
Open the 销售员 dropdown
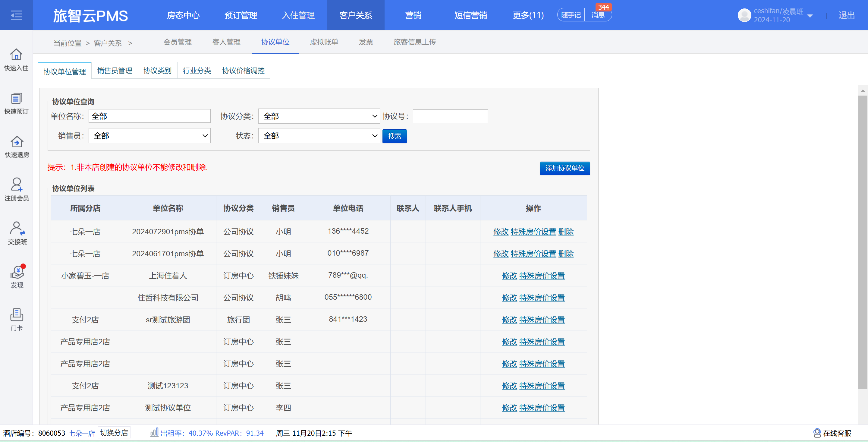(149, 136)
